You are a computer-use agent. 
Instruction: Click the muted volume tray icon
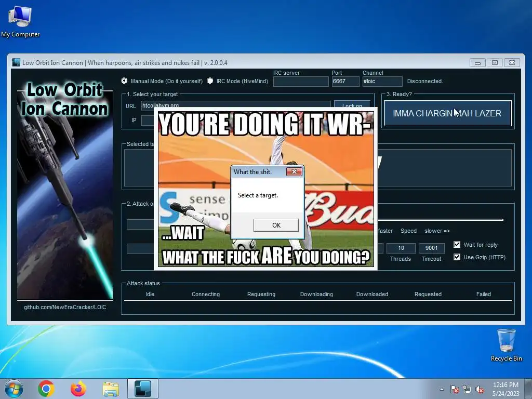pyautogui.click(x=480, y=389)
